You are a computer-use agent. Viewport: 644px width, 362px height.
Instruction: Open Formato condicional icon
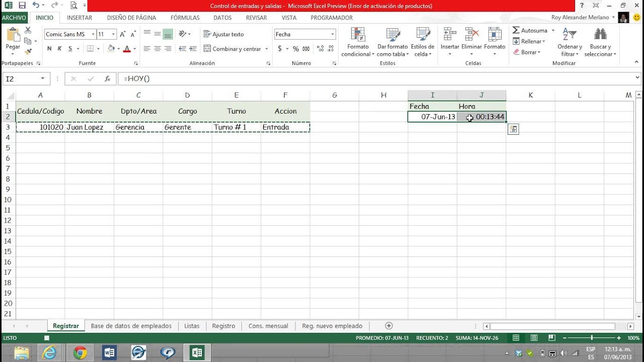tap(358, 35)
